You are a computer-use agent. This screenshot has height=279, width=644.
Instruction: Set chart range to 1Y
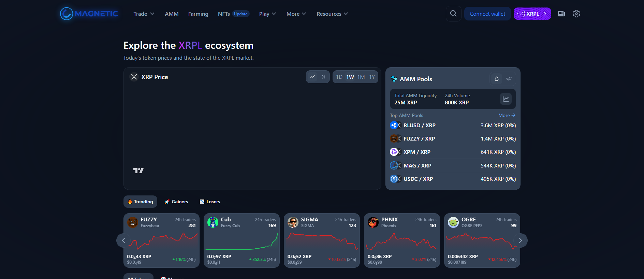click(372, 77)
